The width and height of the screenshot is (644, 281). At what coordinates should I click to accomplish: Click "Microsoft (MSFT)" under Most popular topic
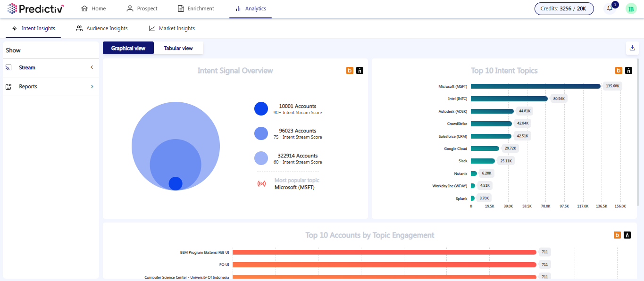coord(294,188)
